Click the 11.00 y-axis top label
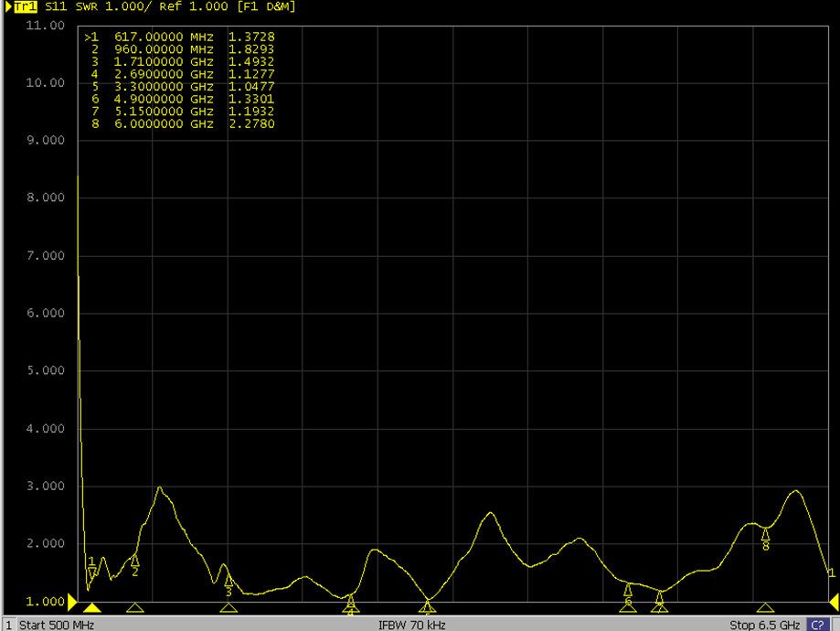The width and height of the screenshot is (840, 631). tap(45, 26)
